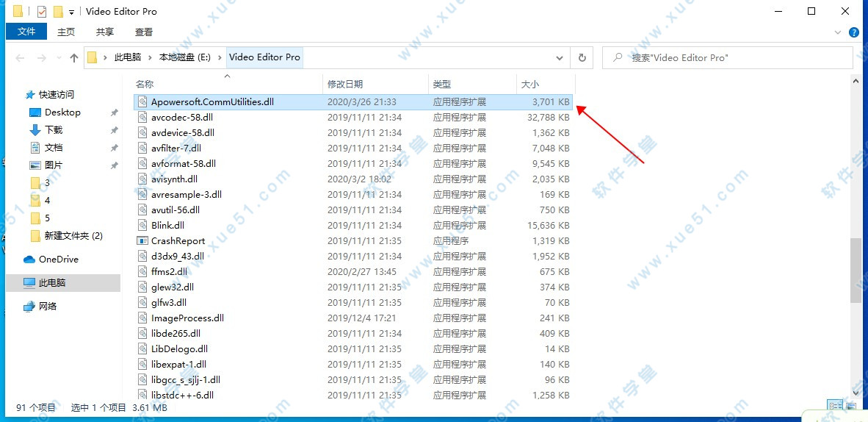Switch to the 主页 ribbon tab

pyautogui.click(x=66, y=32)
